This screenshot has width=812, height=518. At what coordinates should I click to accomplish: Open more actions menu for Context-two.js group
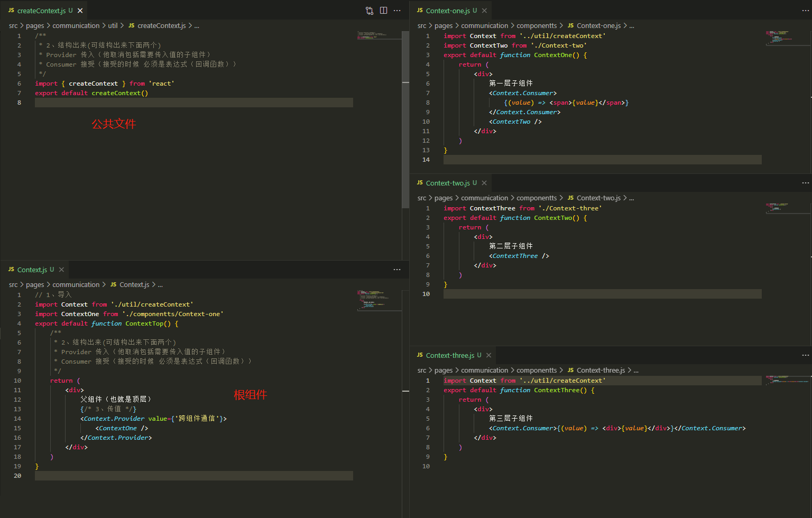coord(805,183)
